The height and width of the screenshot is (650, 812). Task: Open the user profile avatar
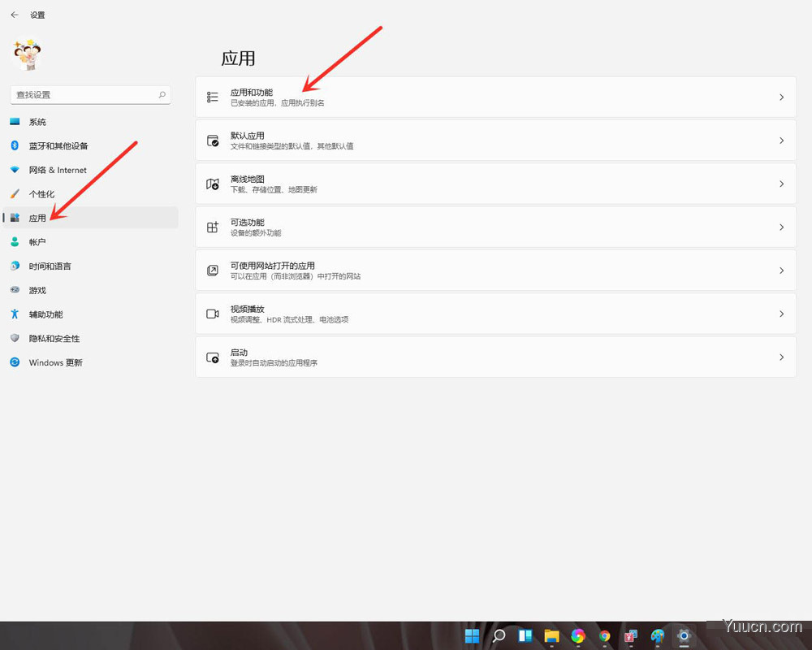point(27,54)
